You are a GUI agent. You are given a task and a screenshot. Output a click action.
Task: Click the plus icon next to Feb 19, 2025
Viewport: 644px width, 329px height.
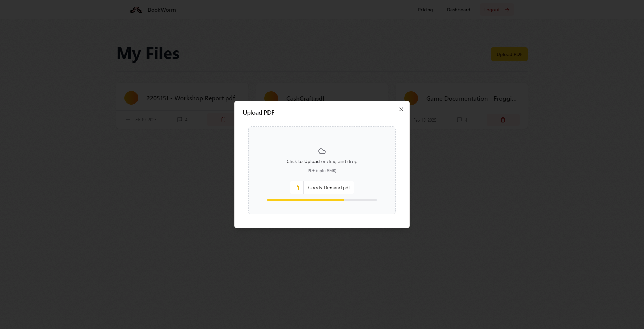coord(127,120)
